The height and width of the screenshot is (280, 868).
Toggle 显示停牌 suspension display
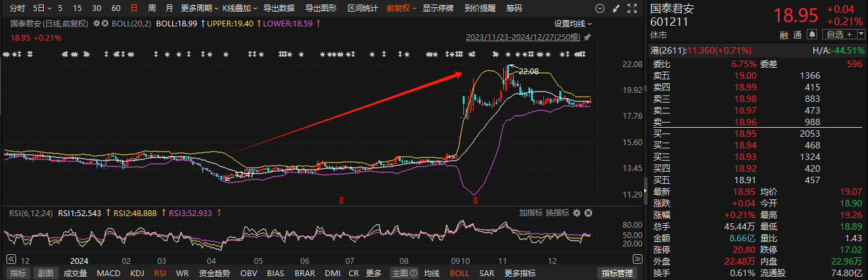[438, 8]
